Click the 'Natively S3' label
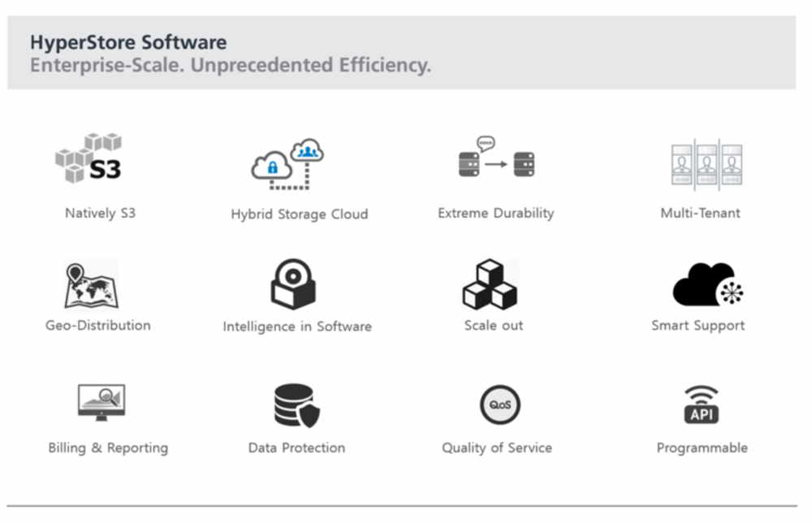This screenshot has width=812, height=523. 101,214
